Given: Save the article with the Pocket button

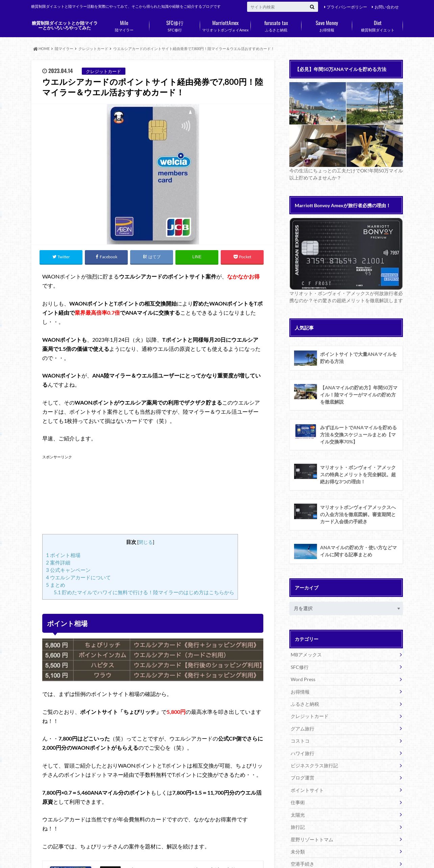Looking at the screenshot, I should [242, 257].
